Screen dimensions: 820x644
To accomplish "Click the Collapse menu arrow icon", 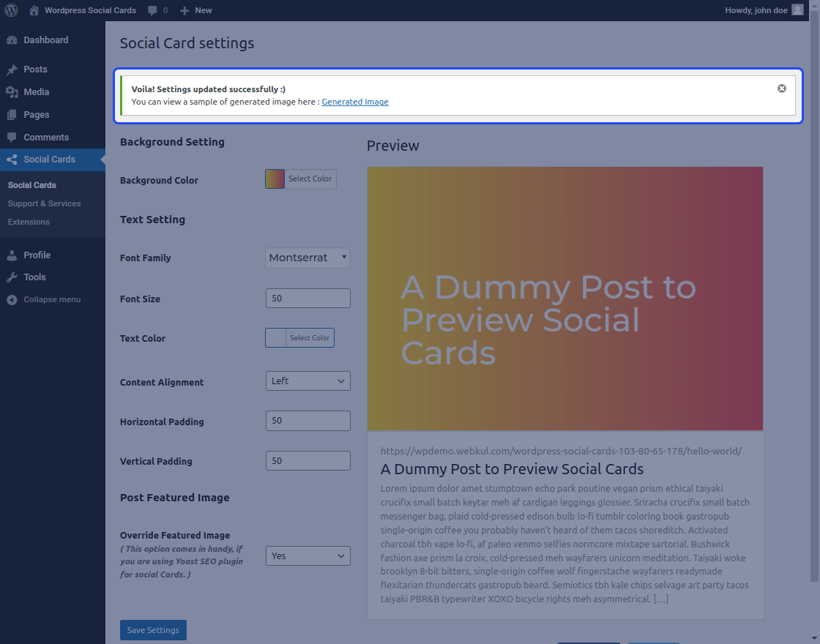I will (12, 299).
